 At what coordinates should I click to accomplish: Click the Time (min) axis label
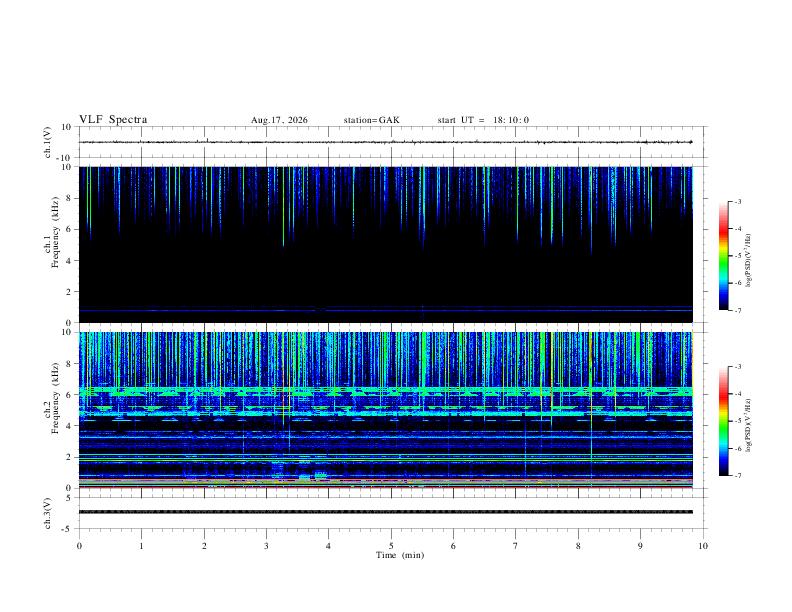[x=400, y=555]
